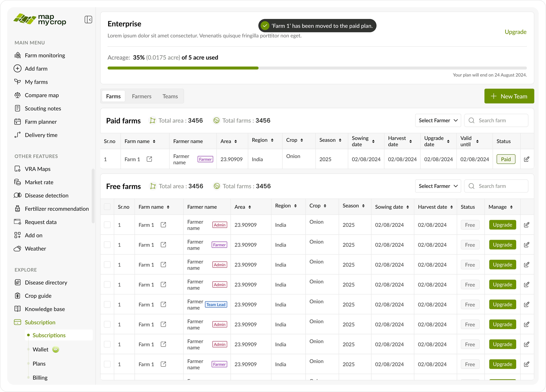Switch to the Teams tab
Viewport: 546px width, 392px height.
170,96
